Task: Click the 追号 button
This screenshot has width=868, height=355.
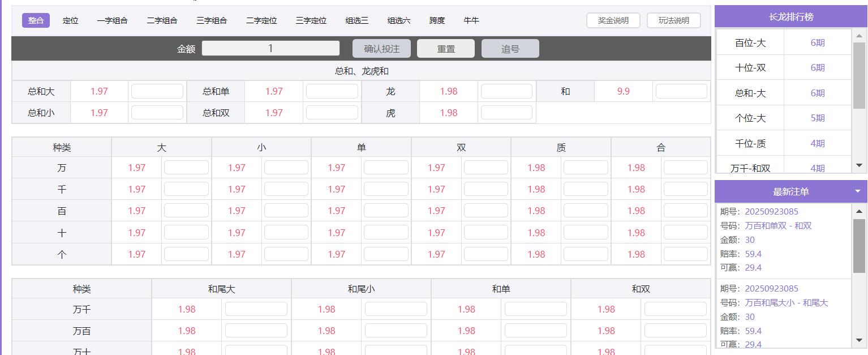Action: [510, 48]
